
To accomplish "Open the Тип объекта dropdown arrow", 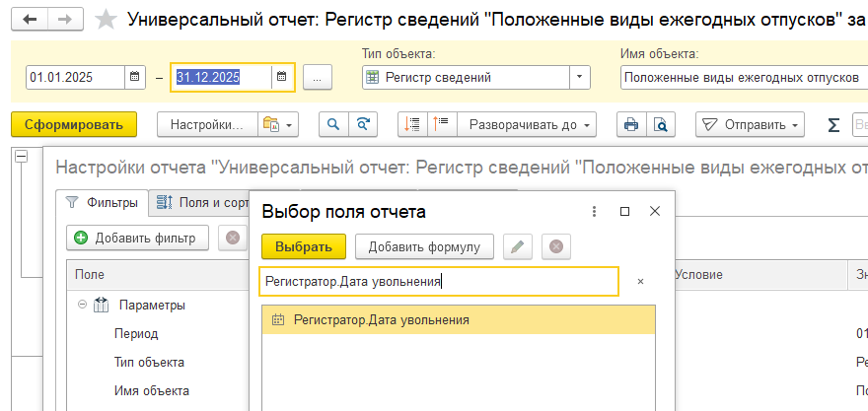I will 580,78.
